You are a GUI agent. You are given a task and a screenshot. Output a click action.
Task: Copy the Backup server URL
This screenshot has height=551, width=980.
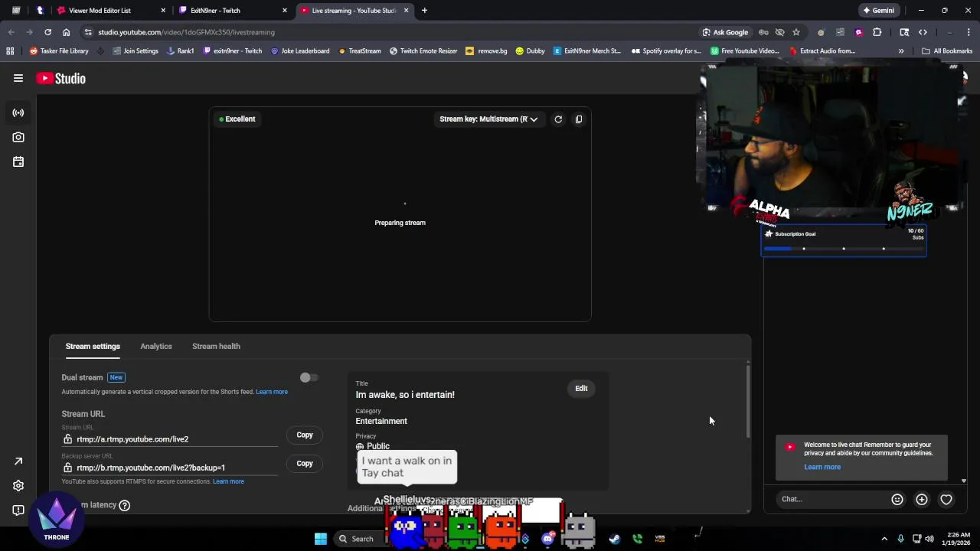pyautogui.click(x=305, y=464)
